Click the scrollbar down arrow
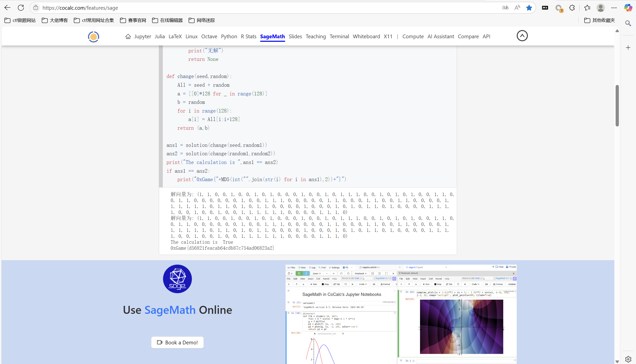Viewport: 636px width, 364px height. point(617,362)
